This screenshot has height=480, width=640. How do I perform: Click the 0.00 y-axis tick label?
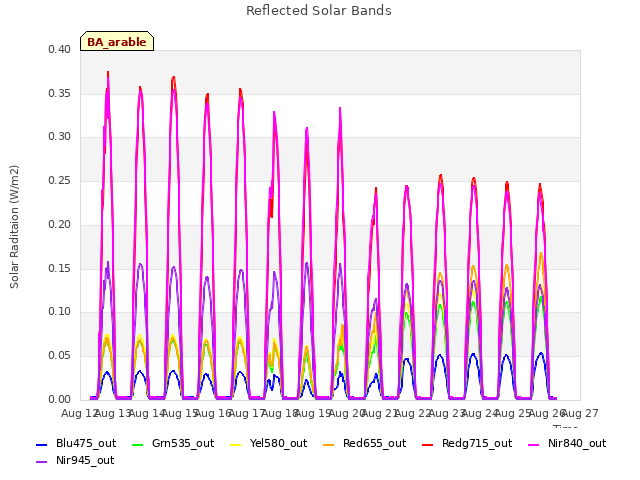click(60, 400)
